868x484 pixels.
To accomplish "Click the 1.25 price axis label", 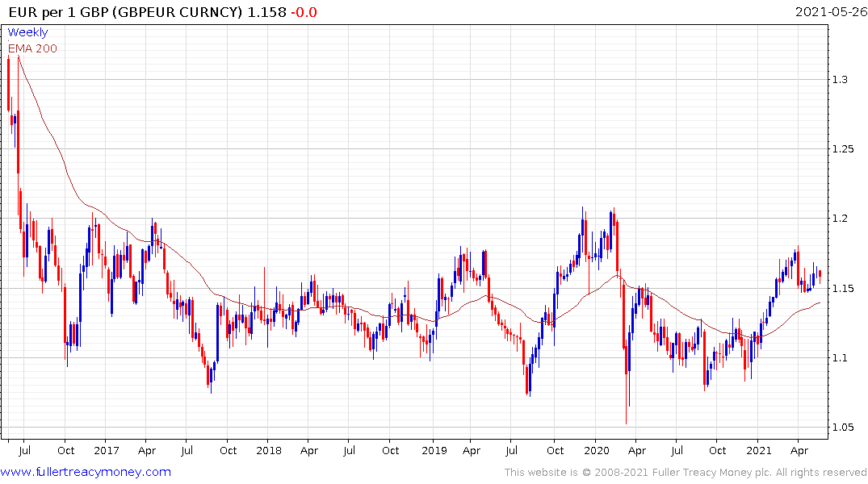I will [843, 148].
